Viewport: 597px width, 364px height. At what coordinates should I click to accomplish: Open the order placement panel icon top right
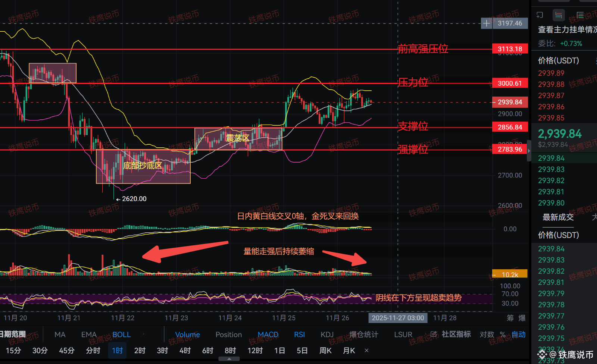click(540, 15)
